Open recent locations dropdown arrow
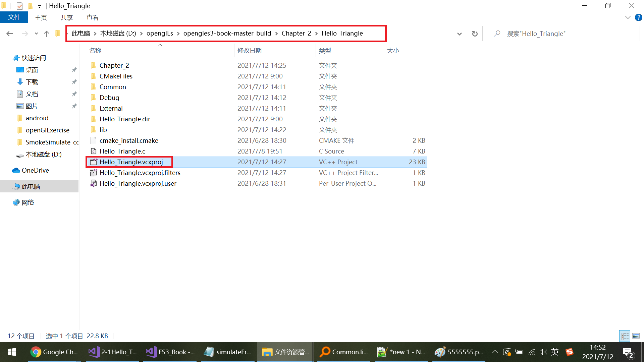This screenshot has height=362, width=644. pyautogui.click(x=36, y=34)
